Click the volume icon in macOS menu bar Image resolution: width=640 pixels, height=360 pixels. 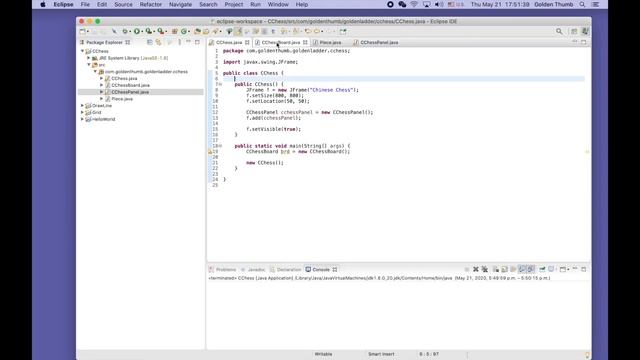[439, 4]
